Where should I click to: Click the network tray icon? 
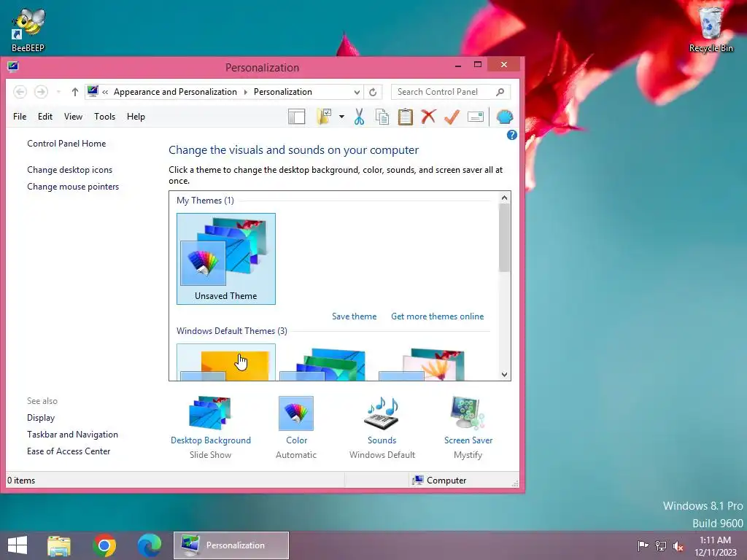coord(661,545)
